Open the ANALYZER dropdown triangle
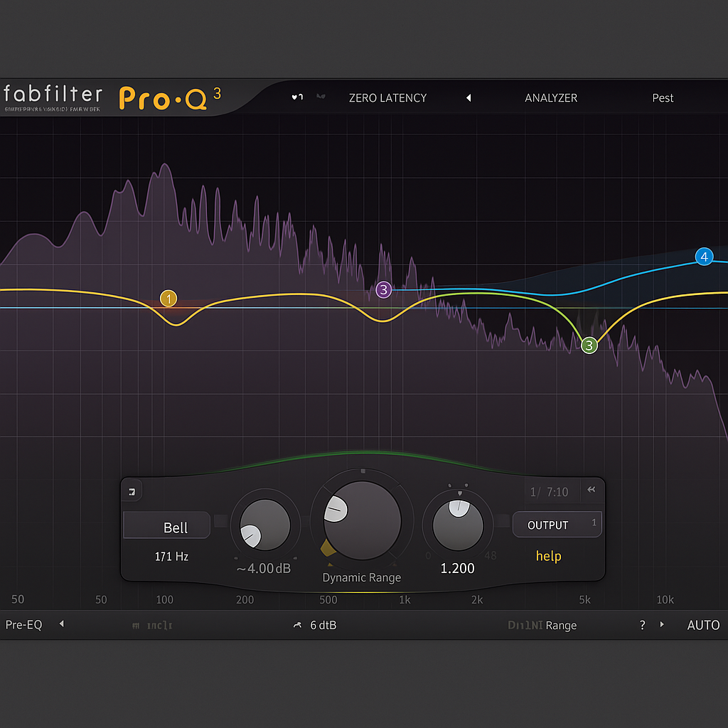 pyautogui.click(x=469, y=98)
